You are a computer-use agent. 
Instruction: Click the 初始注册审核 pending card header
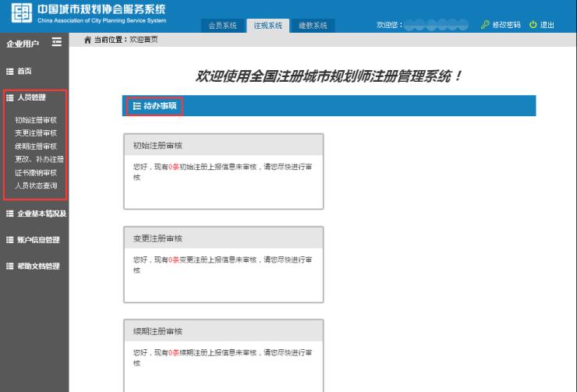coord(223,145)
